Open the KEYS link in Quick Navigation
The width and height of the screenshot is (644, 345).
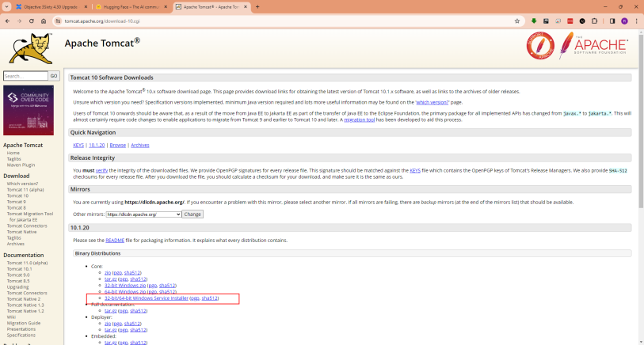point(78,146)
